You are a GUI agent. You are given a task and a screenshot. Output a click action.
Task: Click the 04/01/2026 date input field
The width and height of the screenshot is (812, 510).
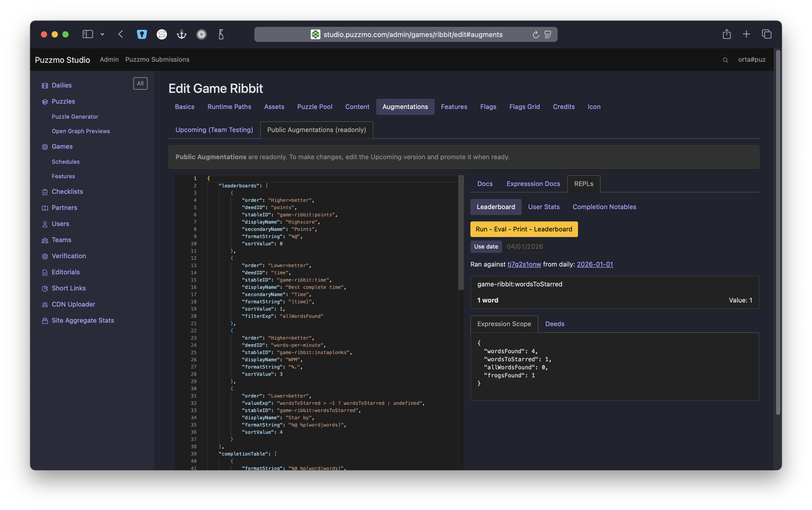point(525,247)
